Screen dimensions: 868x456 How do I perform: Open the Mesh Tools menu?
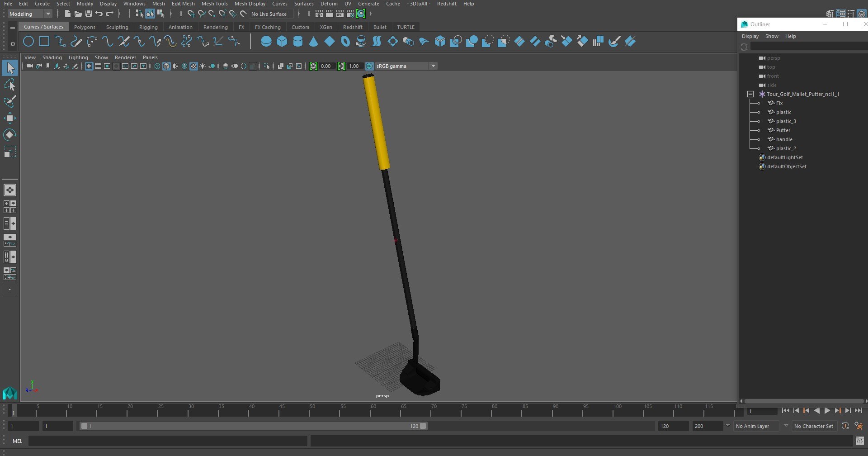pyautogui.click(x=214, y=4)
